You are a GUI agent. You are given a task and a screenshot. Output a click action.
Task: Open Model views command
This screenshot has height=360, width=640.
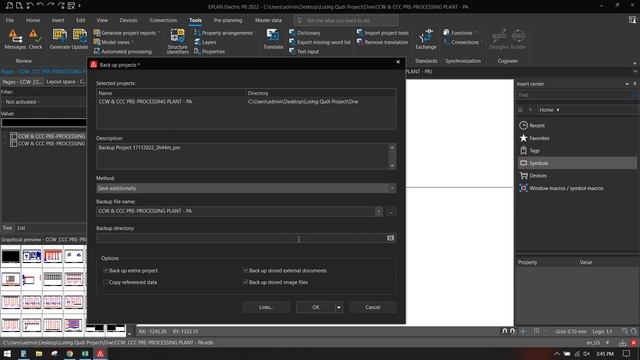113,42
